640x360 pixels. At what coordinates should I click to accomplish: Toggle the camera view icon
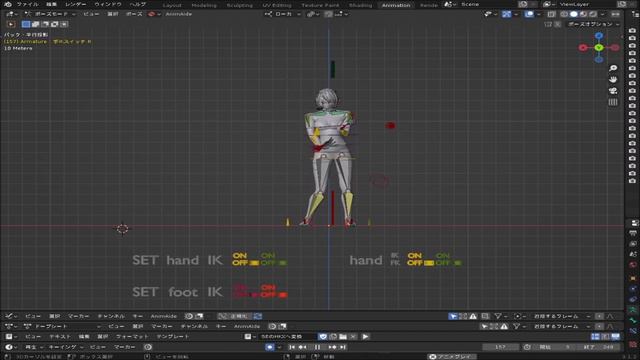[x=613, y=91]
